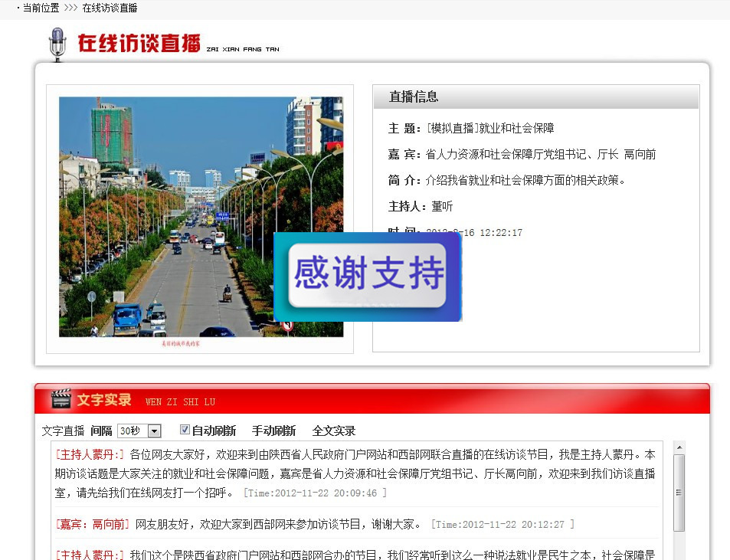Screen dimensions: 730x560
Task: Click the 当前位置 breadcrumb label
Action: [x=41, y=8]
